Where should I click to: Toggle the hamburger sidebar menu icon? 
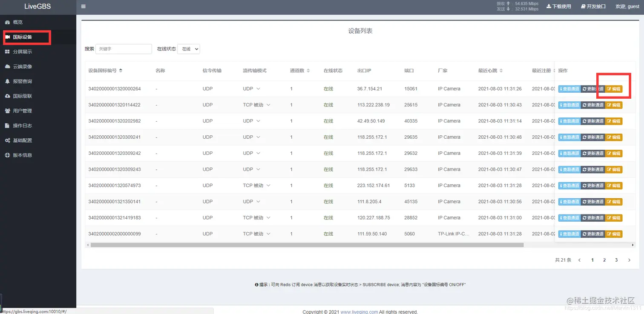[83, 6]
